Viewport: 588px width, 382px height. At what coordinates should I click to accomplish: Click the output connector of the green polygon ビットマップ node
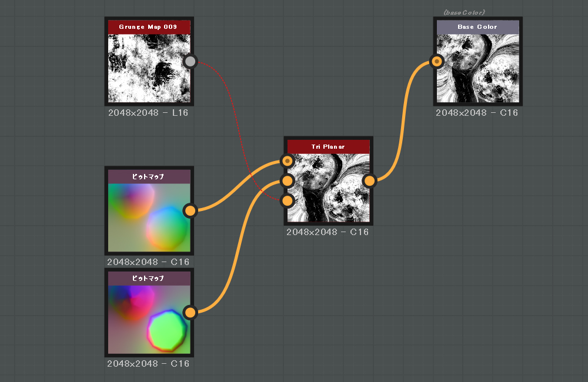[x=190, y=312]
